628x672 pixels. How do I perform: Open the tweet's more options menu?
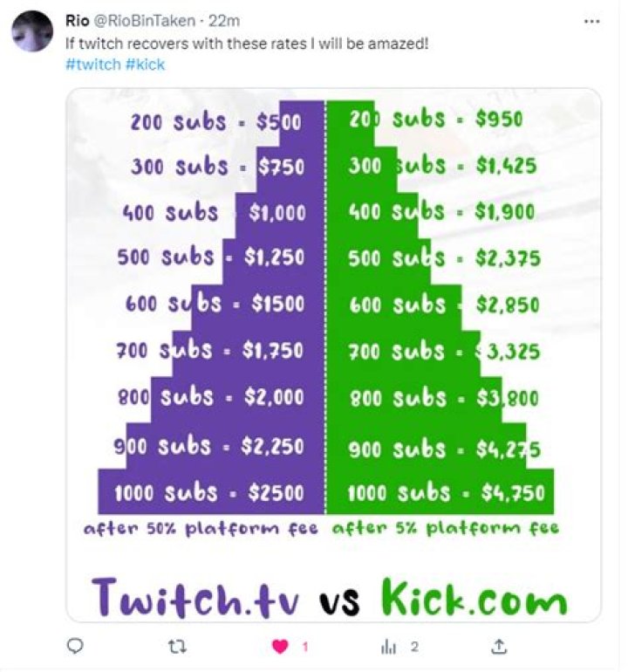point(592,20)
